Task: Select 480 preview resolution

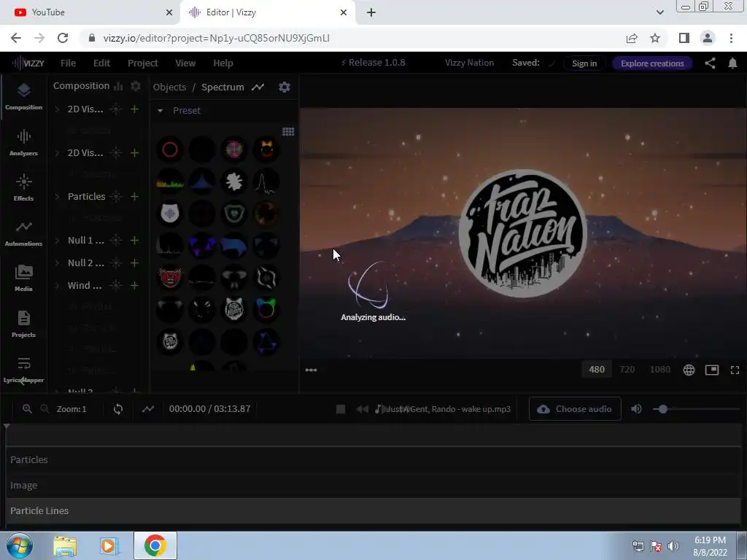Action: [x=597, y=370]
